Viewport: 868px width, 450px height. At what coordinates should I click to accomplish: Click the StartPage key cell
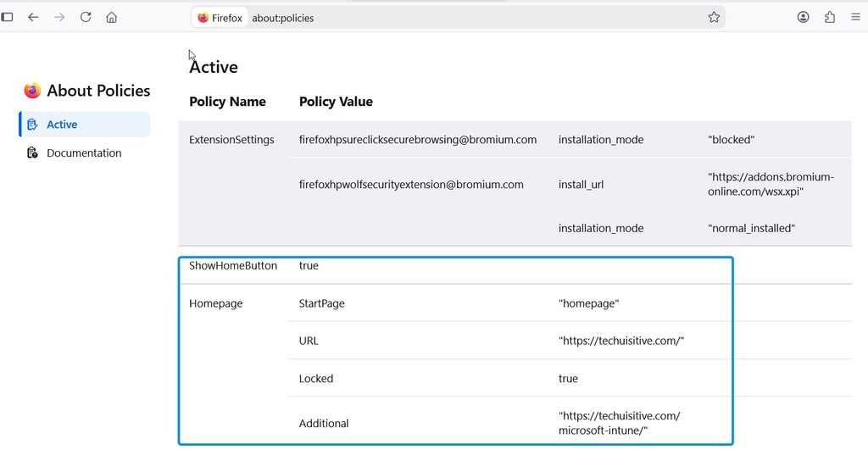tap(321, 303)
